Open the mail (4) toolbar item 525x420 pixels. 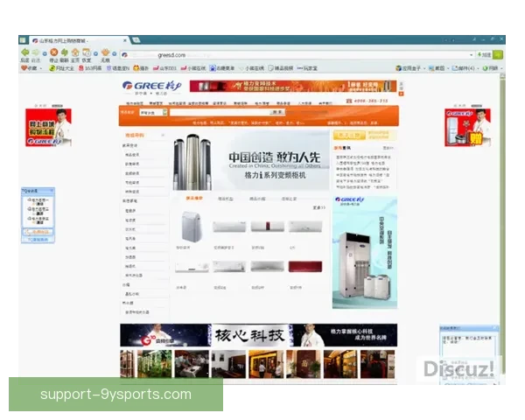coord(463,68)
